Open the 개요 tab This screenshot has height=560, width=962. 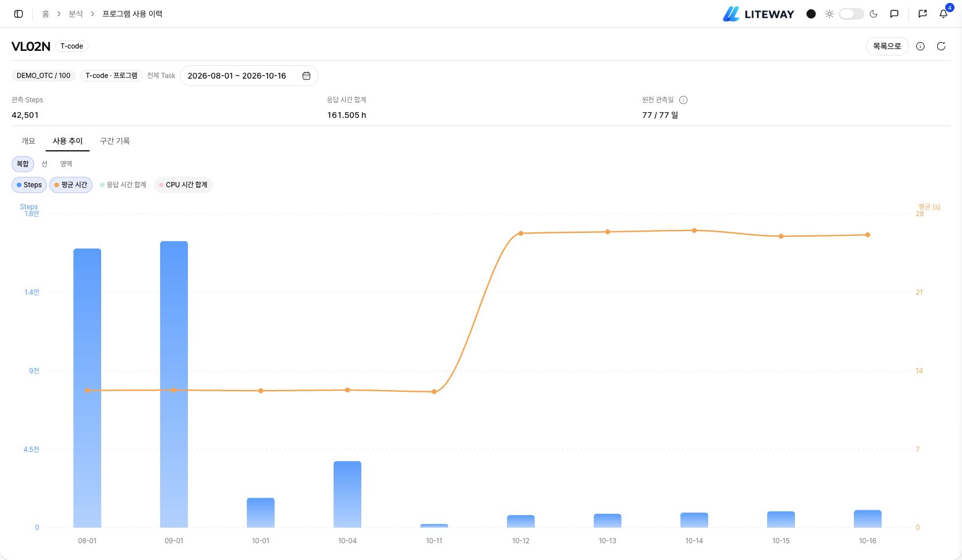tap(28, 141)
